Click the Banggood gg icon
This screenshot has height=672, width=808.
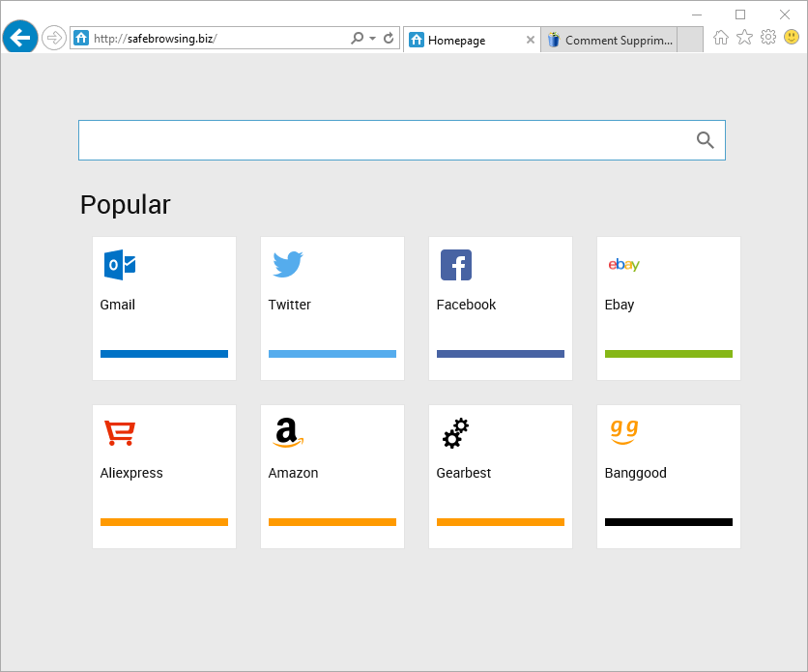[x=624, y=432]
